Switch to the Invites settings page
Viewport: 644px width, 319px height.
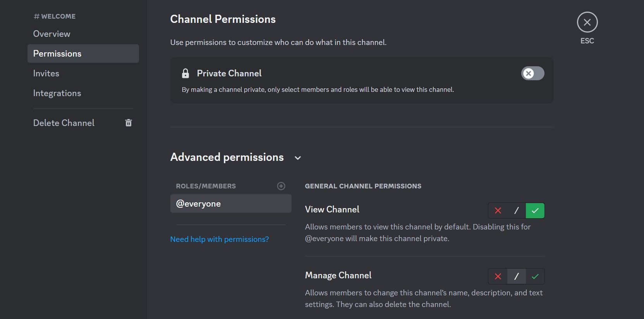[46, 73]
